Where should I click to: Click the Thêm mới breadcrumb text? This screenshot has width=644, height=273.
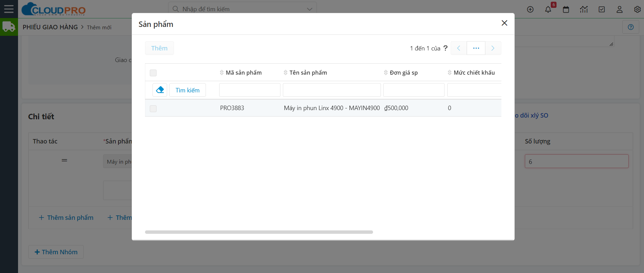[99, 27]
